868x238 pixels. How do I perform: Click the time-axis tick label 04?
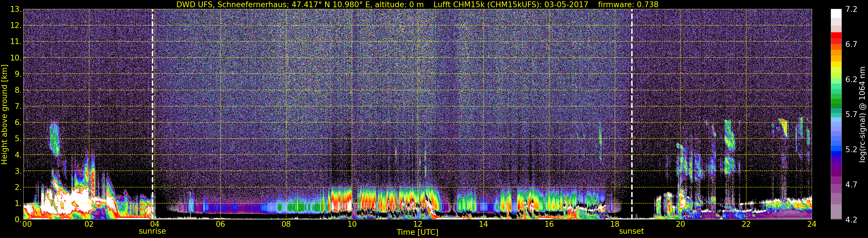tap(154, 224)
